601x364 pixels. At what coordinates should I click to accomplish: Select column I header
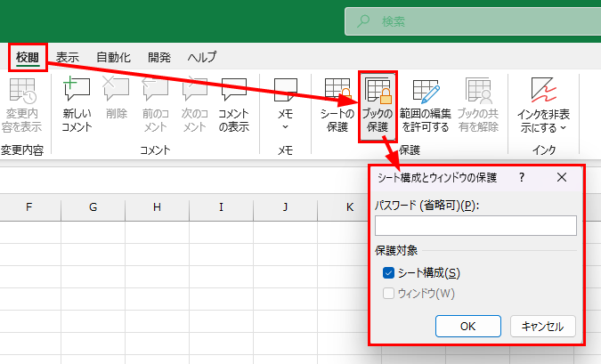(x=221, y=207)
